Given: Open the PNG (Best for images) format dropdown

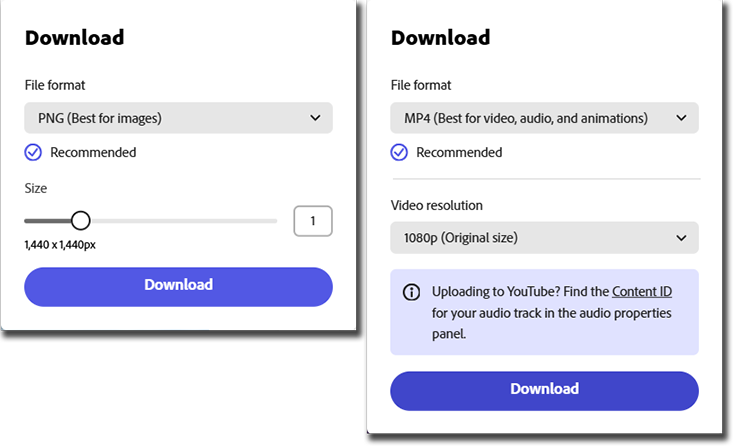Looking at the screenshot, I should click(x=178, y=118).
